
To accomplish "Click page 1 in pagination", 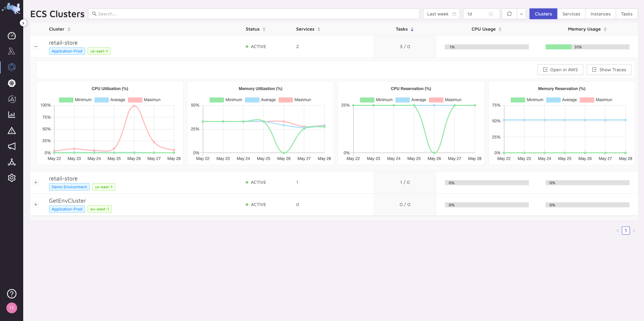I will (x=626, y=231).
